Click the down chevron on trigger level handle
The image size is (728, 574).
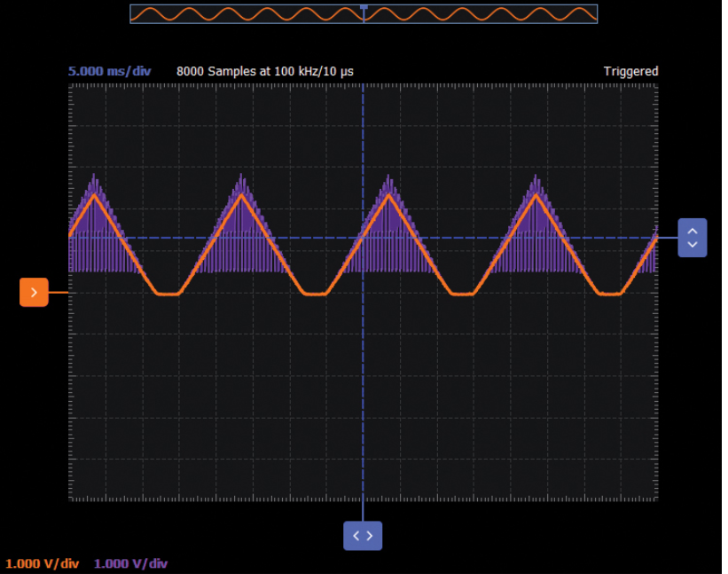[693, 245]
